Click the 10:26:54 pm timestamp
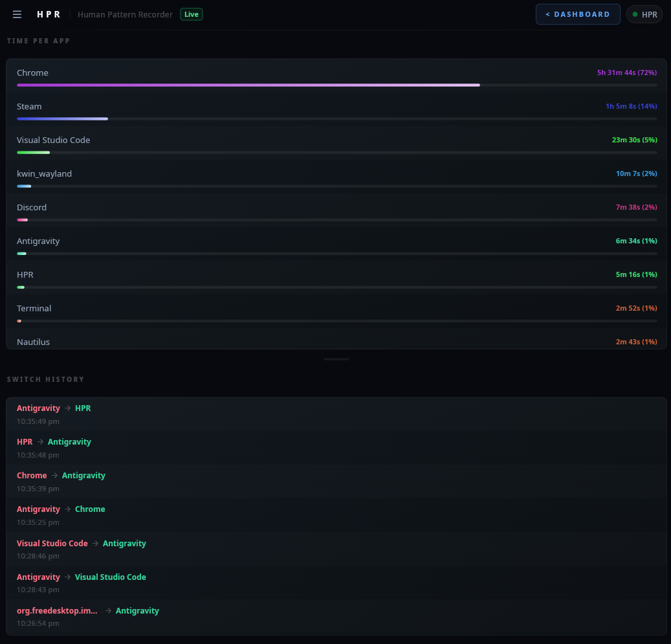This screenshot has height=644, width=671. [x=38, y=623]
